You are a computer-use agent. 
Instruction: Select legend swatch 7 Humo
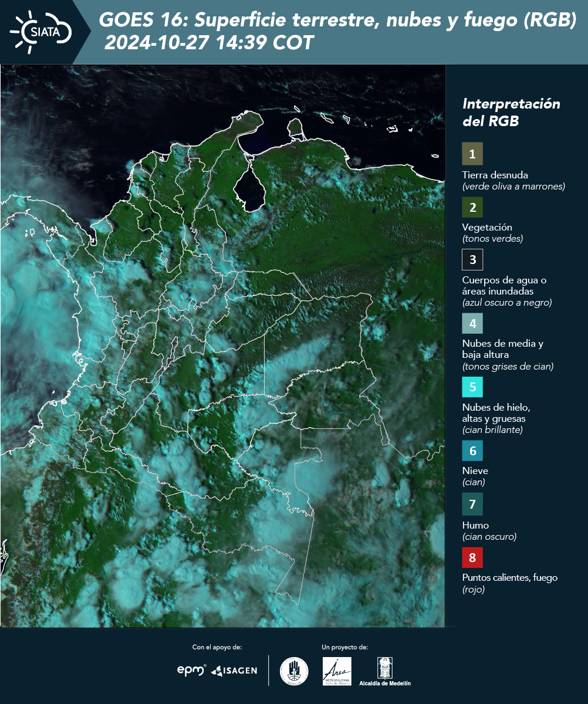472,504
